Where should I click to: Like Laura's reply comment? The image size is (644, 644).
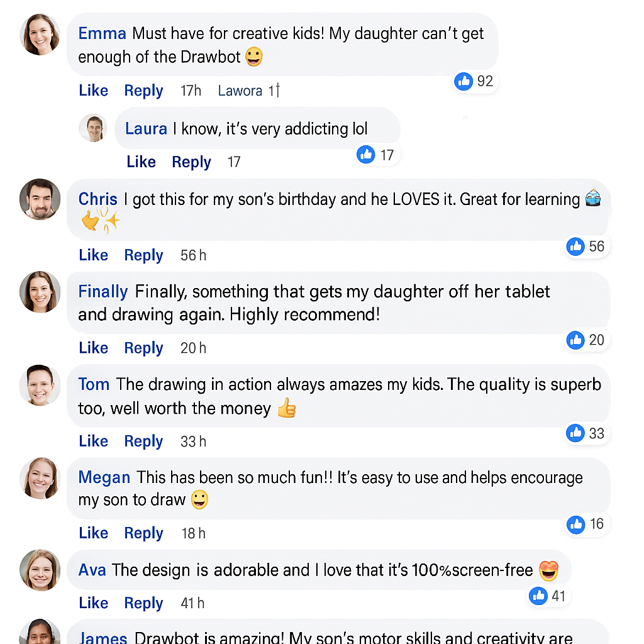(141, 162)
